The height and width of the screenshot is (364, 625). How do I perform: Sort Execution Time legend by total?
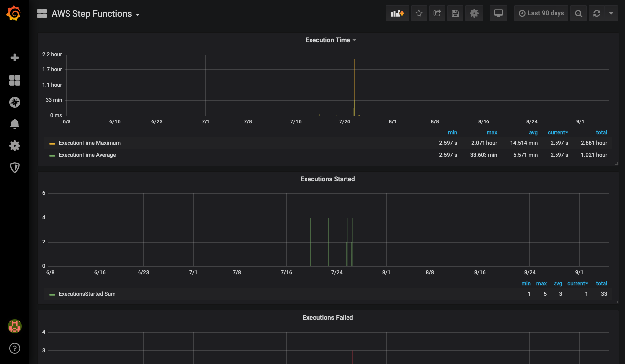pyautogui.click(x=602, y=133)
